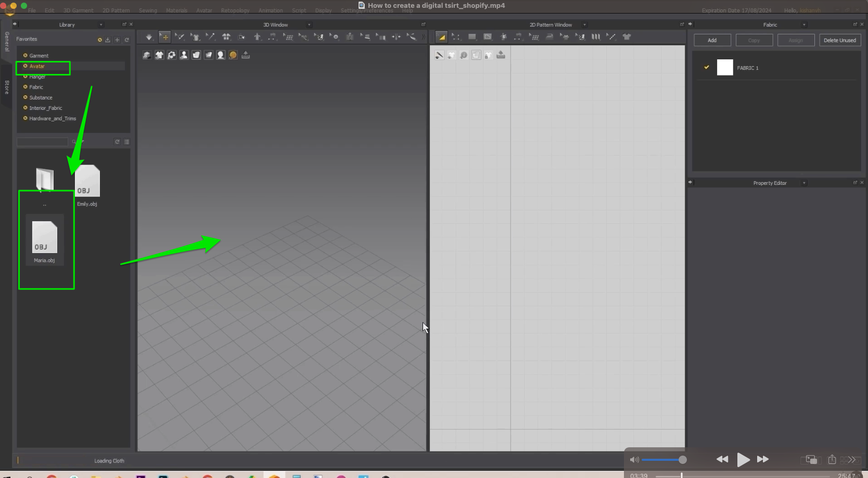Adjust the video volume slider knob
The height and width of the screenshot is (478, 868).
tap(682, 460)
